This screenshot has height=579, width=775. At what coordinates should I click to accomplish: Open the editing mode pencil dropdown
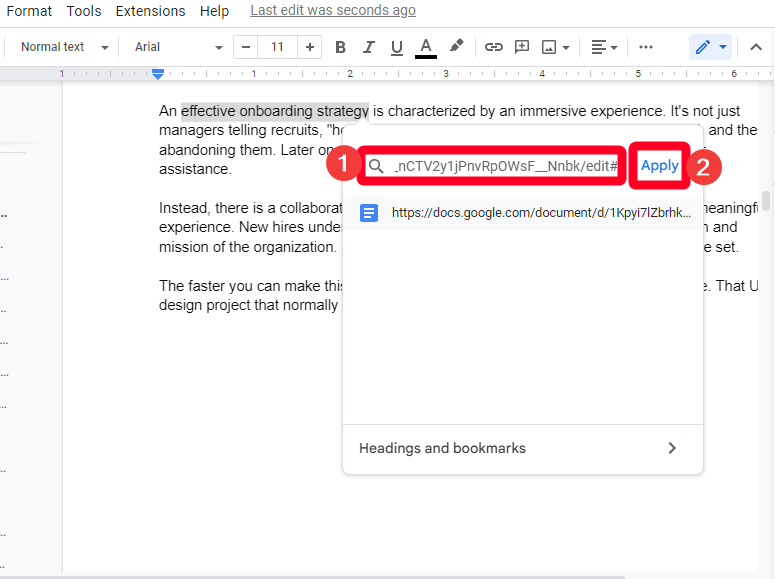711,47
